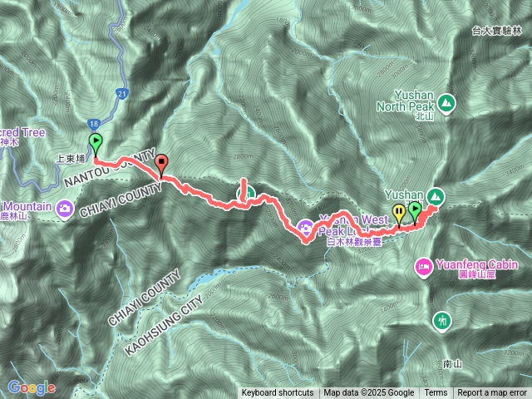Click the green play marker beside Yushan peak
This screenshot has width=532, height=399.
point(415,213)
